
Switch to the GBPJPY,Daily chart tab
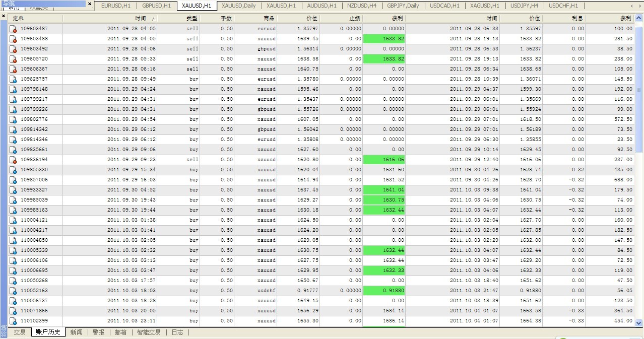tap(403, 6)
